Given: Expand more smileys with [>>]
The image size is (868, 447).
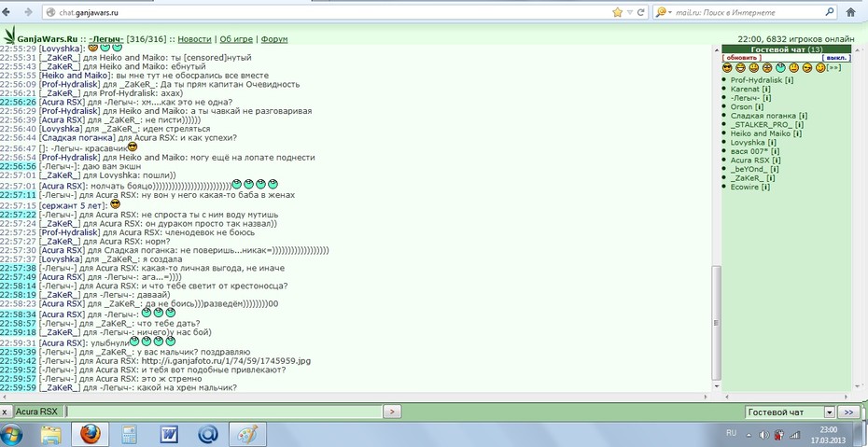Looking at the screenshot, I should 833,67.
